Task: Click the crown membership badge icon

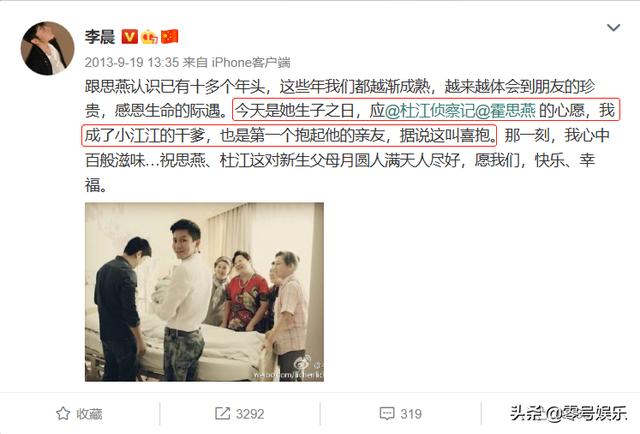Action: 149,37
